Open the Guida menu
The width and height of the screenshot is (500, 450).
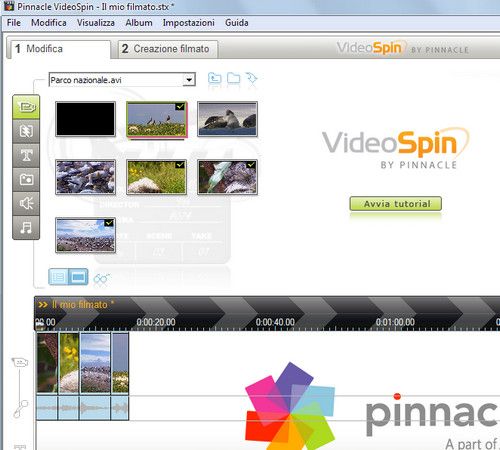237,23
